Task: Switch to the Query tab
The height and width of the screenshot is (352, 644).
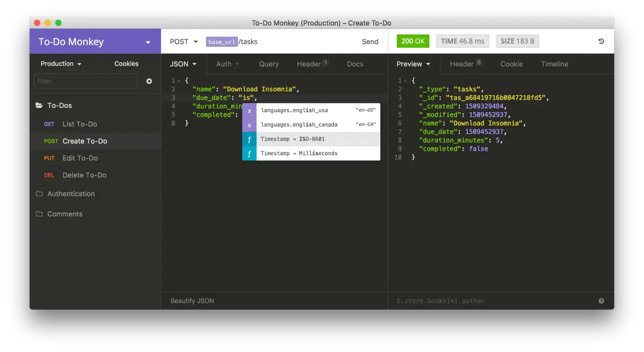Action: (x=269, y=64)
